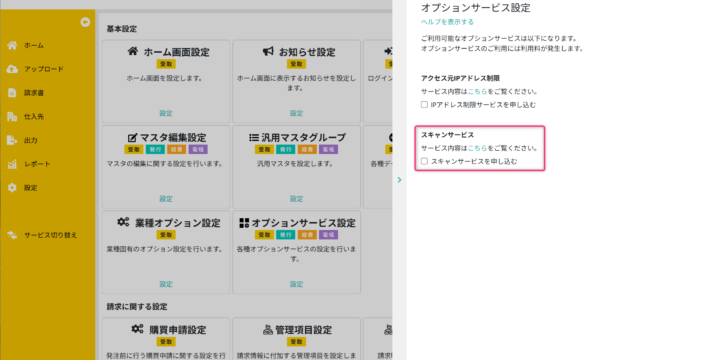Click 基本設定 section heading

[x=122, y=28]
